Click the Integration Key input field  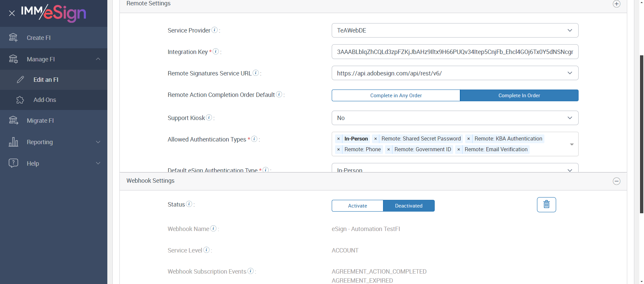pos(455,52)
